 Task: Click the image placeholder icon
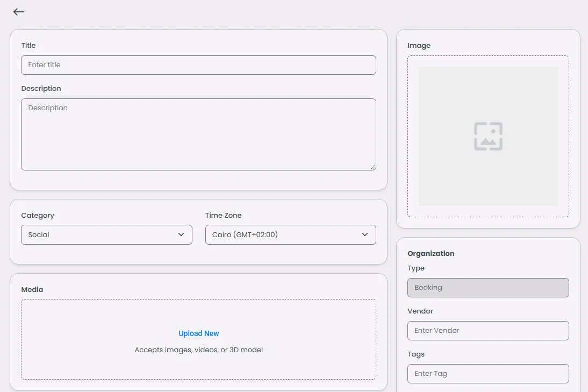488,136
